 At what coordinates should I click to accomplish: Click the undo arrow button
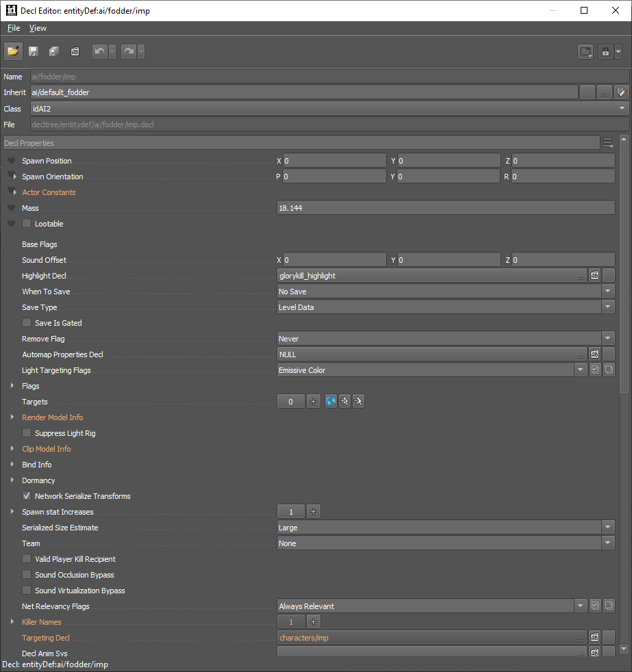100,51
